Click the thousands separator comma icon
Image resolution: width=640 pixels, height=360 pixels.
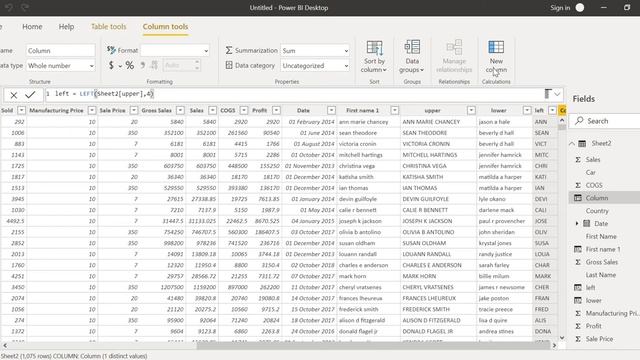(142, 65)
